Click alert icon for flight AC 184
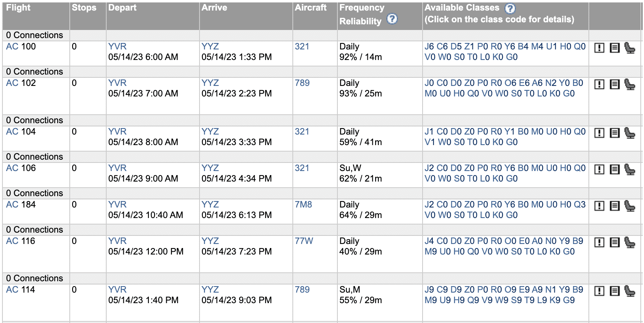 coord(599,206)
